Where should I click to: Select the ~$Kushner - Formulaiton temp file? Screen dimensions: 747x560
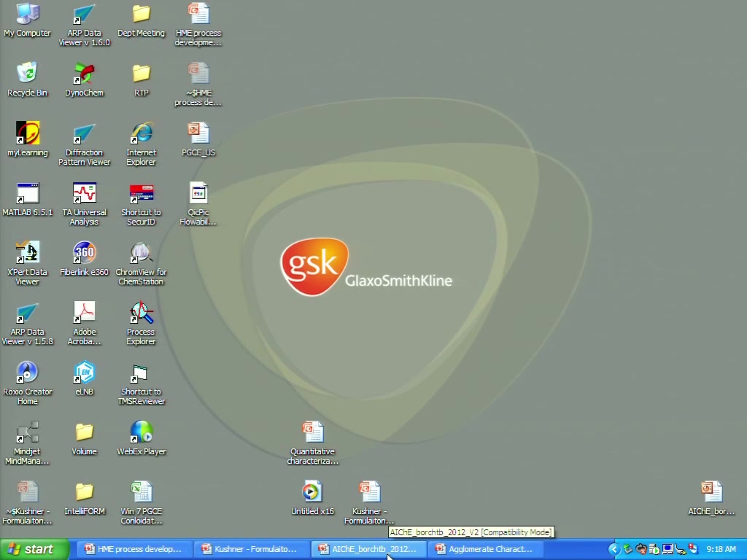point(27,502)
